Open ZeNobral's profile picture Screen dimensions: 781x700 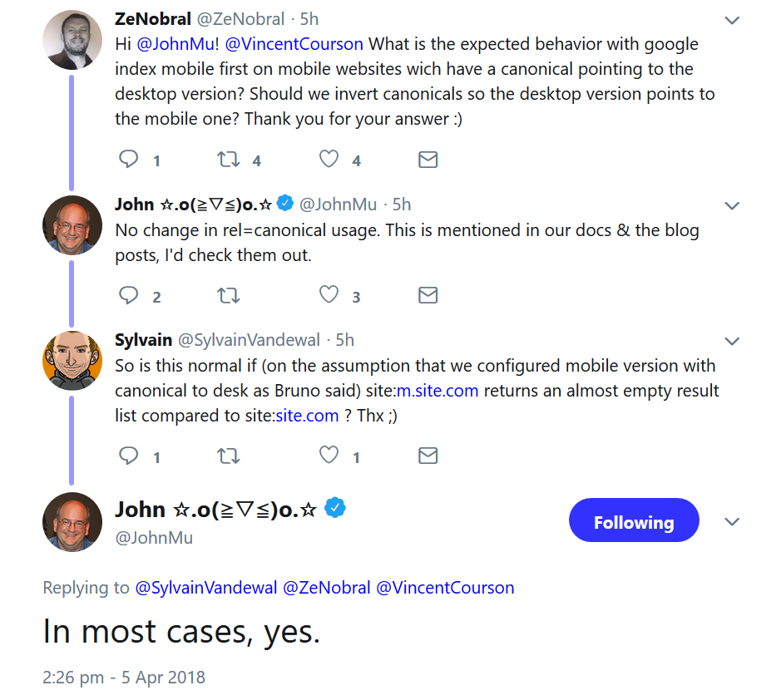point(72,40)
